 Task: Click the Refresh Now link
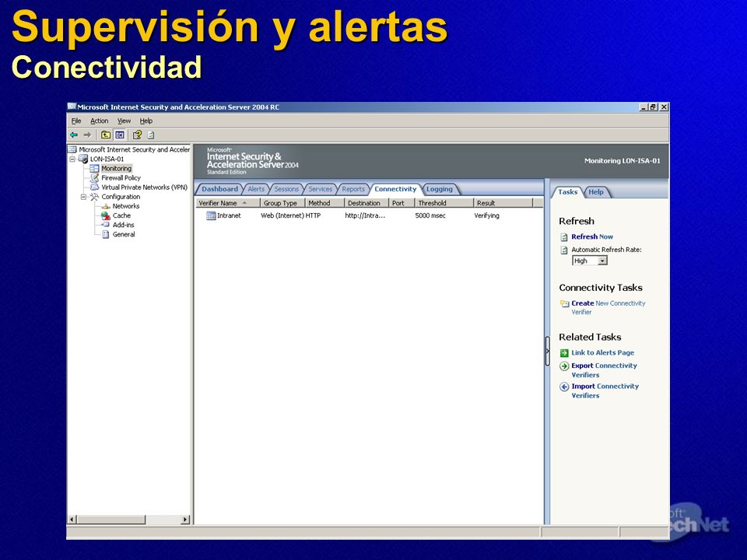click(x=592, y=236)
